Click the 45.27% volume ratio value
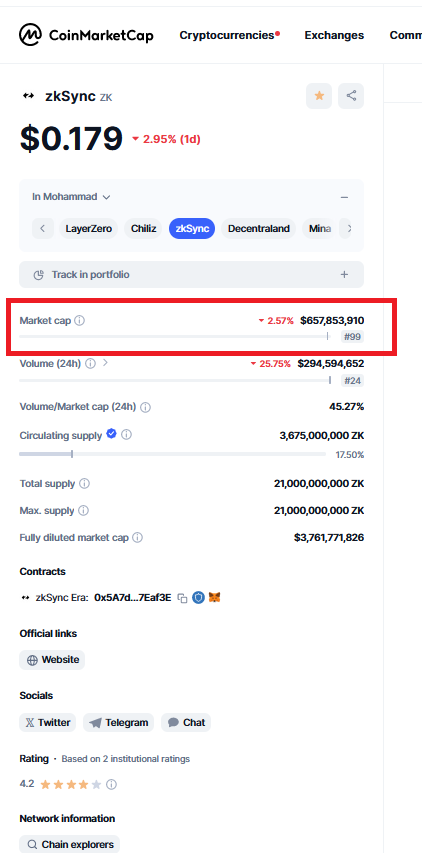 pyautogui.click(x=346, y=406)
